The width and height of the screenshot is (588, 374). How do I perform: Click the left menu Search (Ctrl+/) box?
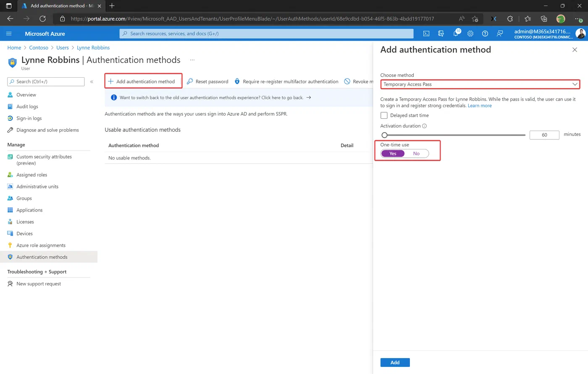click(46, 81)
